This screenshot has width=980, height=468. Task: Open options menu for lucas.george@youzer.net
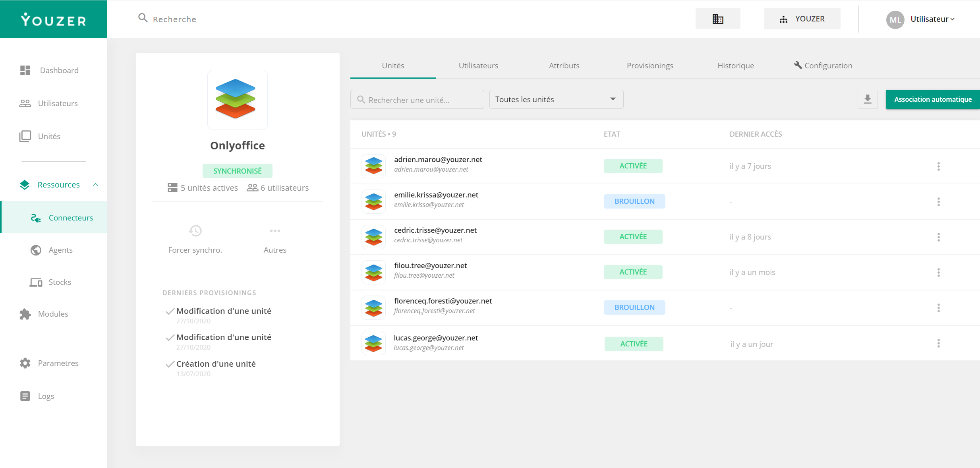tap(938, 343)
